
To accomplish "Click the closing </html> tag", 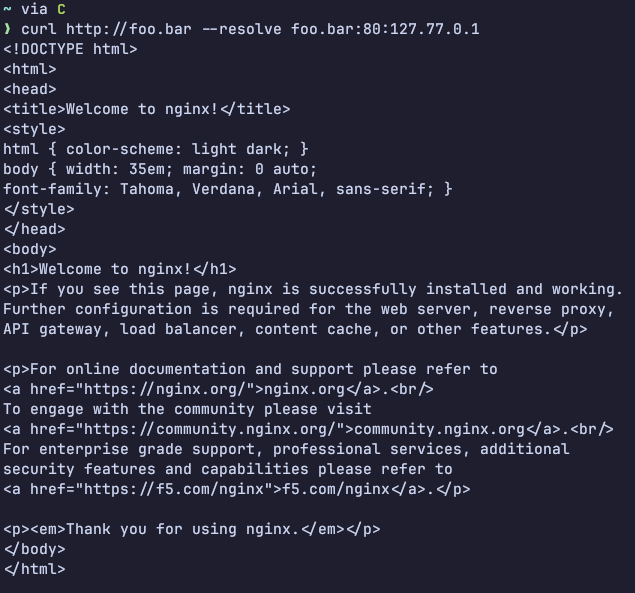I will tap(34, 569).
